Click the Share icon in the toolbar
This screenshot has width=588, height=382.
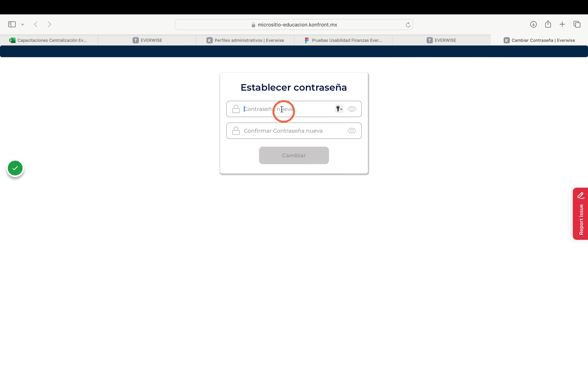[x=548, y=24]
